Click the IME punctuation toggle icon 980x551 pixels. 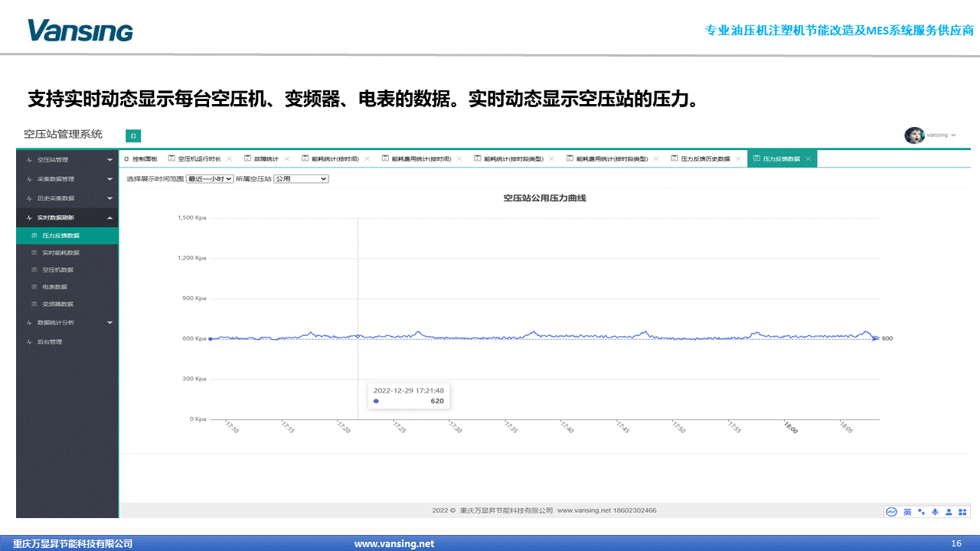[x=921, y=512]
